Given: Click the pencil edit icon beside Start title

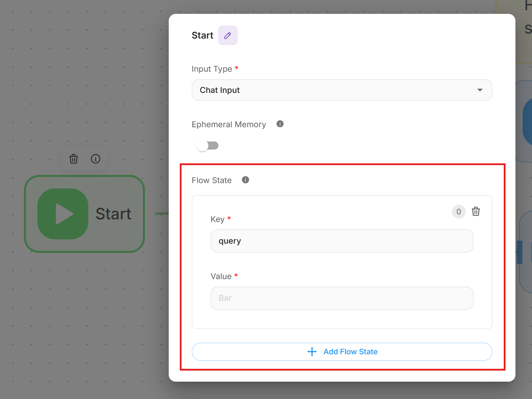Looking at the screenshot, I should (x=228, y=35).
